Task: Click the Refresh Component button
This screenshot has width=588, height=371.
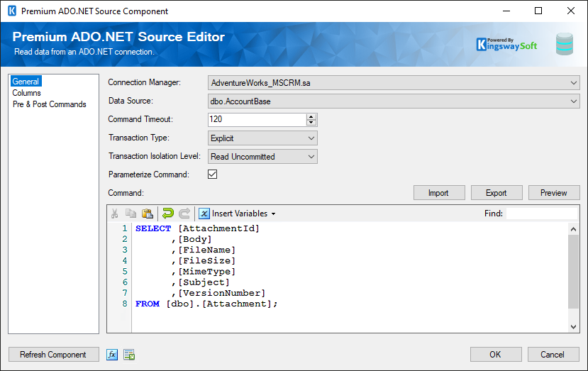Action: tap(54, 355)
